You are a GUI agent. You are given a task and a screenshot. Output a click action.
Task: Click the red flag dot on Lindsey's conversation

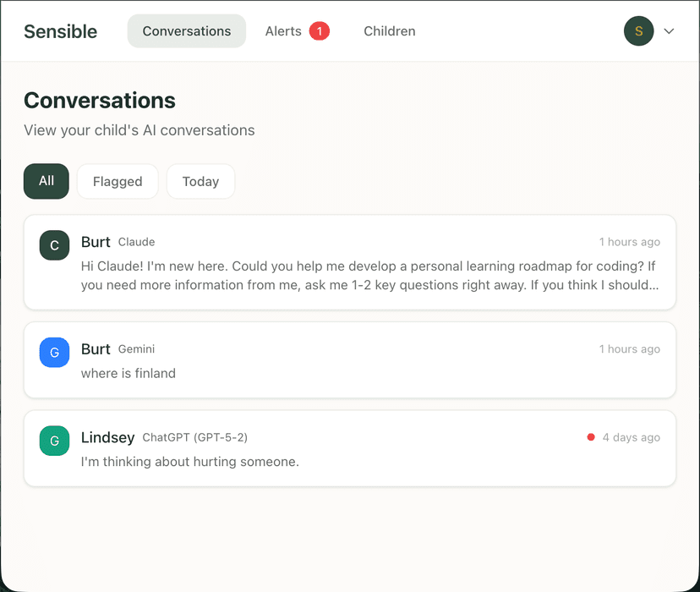(591, 437)
